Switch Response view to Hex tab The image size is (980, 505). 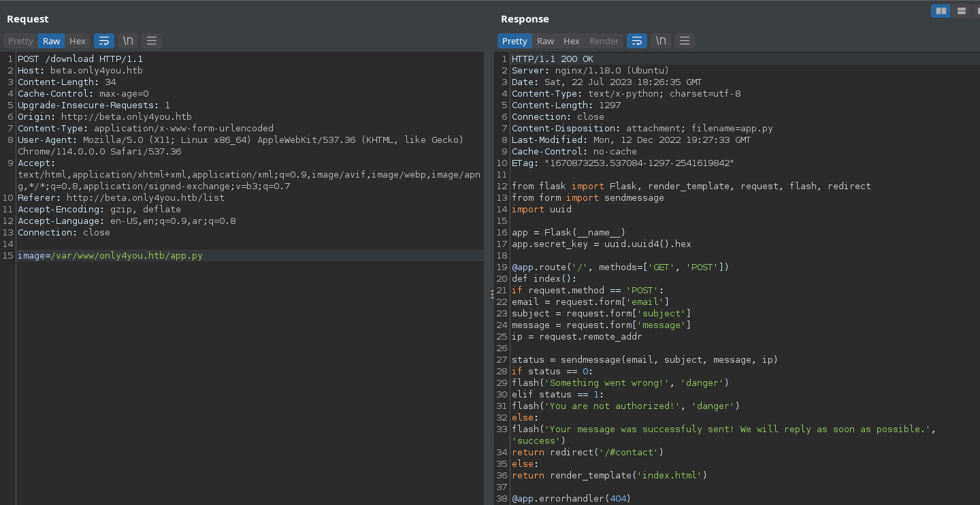tap(572, 41)
